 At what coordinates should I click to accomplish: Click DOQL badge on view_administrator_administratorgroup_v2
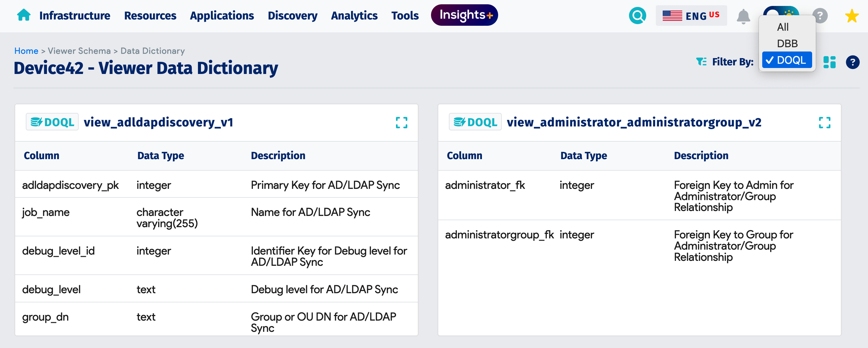tap(475, 122)
